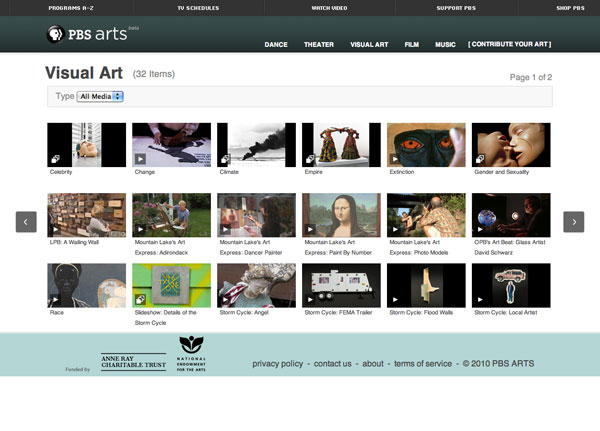The image size is (600, 431).
Task: Select the Film navigation tab
Action: tap(412, 45)
